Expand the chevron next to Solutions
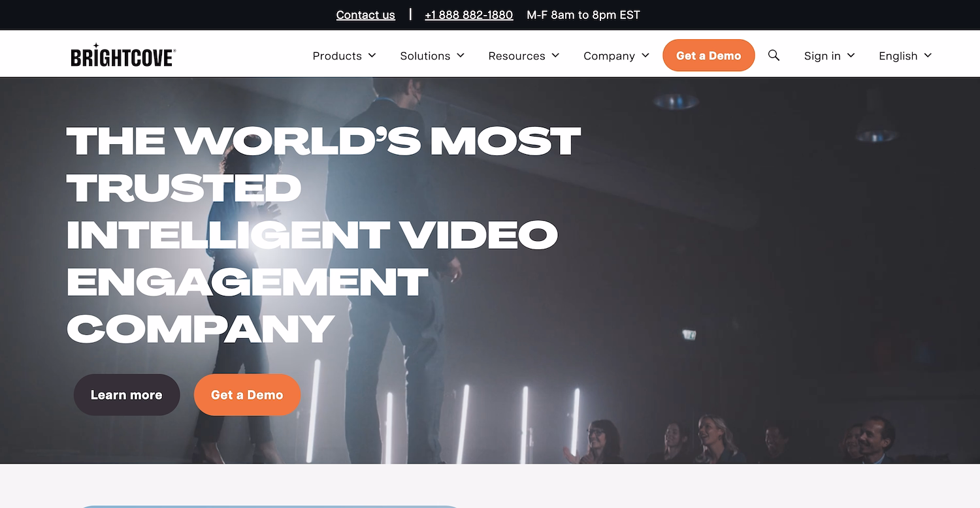Viewport: 980px width, 508px height. click(460, 56)
